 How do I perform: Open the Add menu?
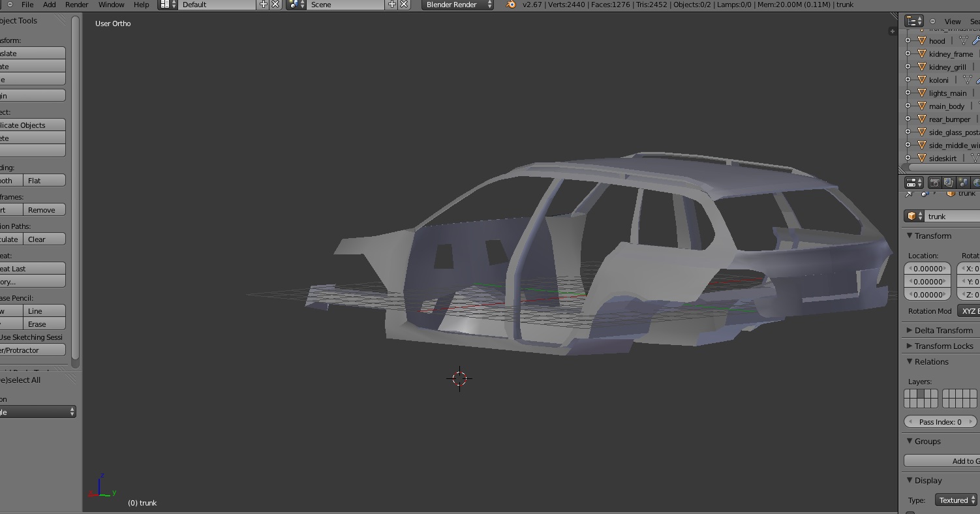point(49,5)
